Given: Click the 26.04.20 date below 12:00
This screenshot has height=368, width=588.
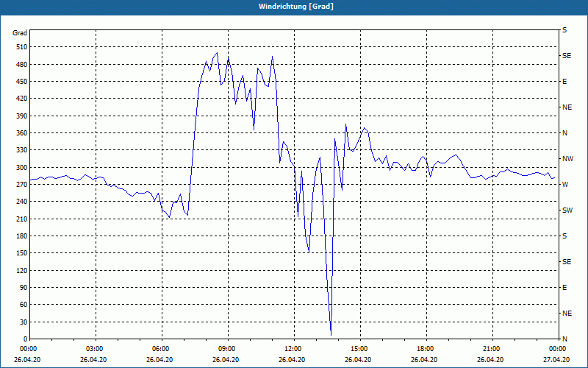Looking at the screenshot, I should 292,360.
